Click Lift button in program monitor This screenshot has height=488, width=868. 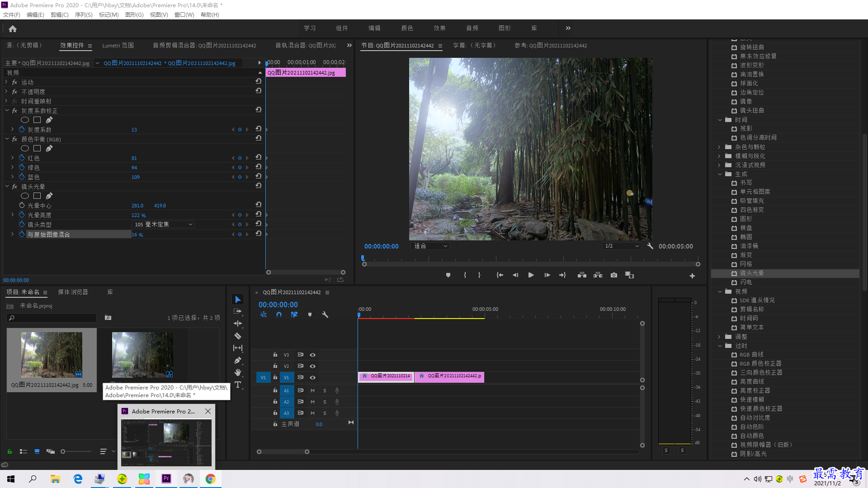(582, 275)
